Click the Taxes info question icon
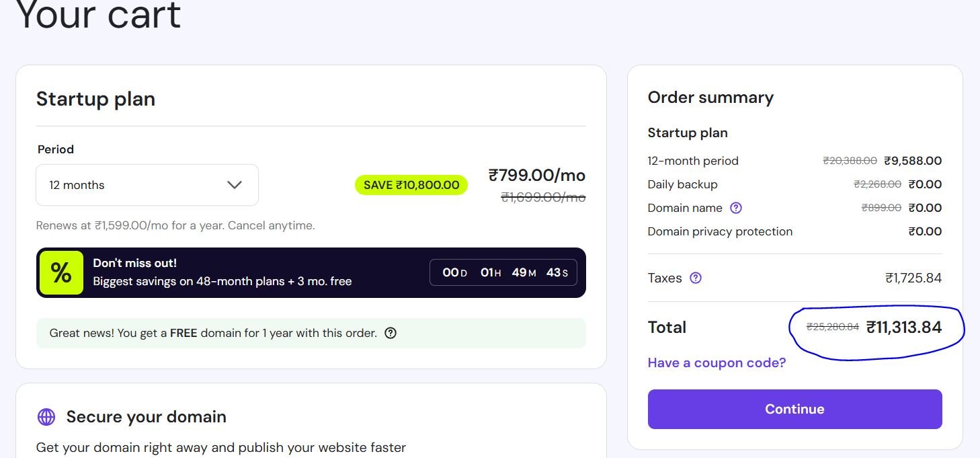 click(x=696, y=278)
